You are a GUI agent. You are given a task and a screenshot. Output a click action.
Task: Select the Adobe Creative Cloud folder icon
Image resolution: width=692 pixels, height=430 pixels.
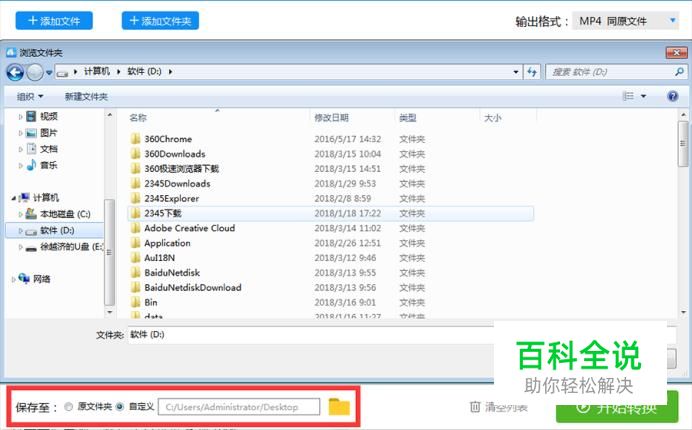(x=135, y=228)
